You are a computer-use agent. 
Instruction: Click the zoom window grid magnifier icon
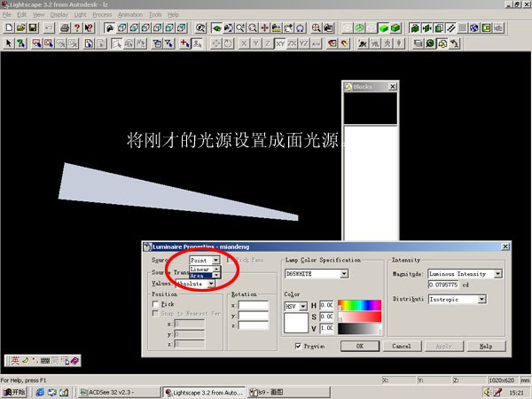click(317, 27)
